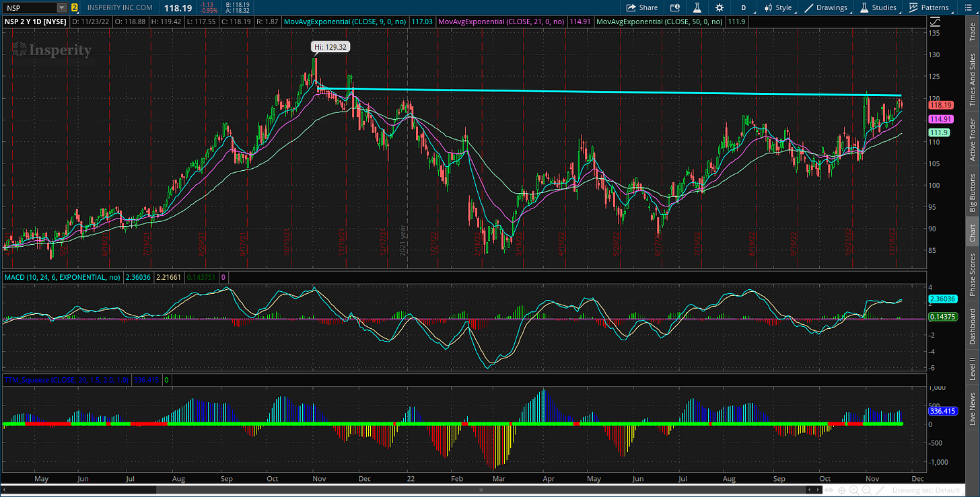The image size is (980, 497).
Task: Open the Style dropdown menu
Action: 778,7
